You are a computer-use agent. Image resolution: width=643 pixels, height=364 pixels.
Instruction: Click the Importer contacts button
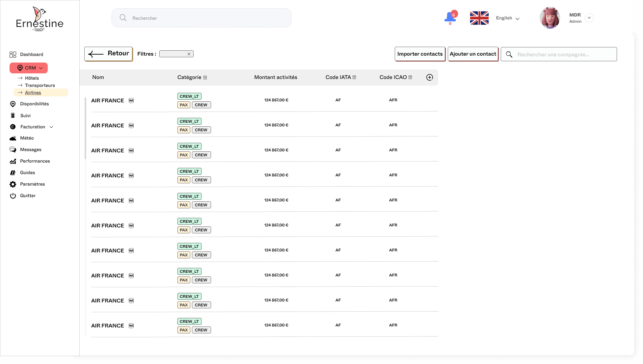click(x=420, y=54)
